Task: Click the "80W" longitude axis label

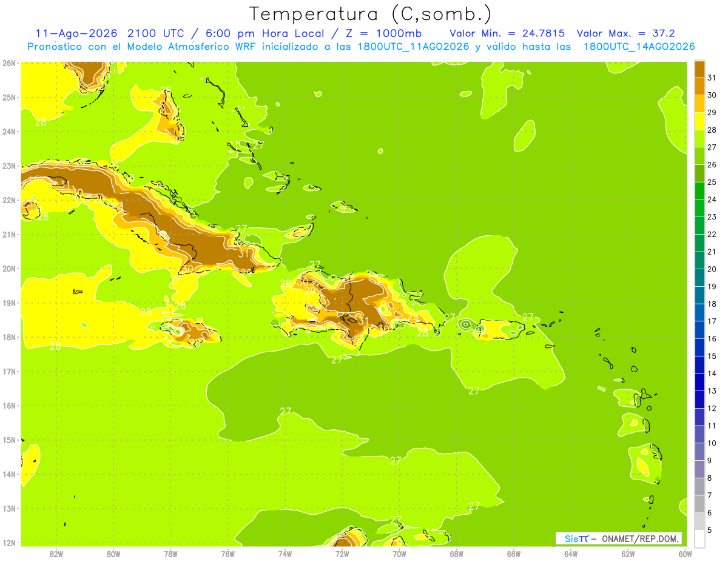Action: click(113, 554)
